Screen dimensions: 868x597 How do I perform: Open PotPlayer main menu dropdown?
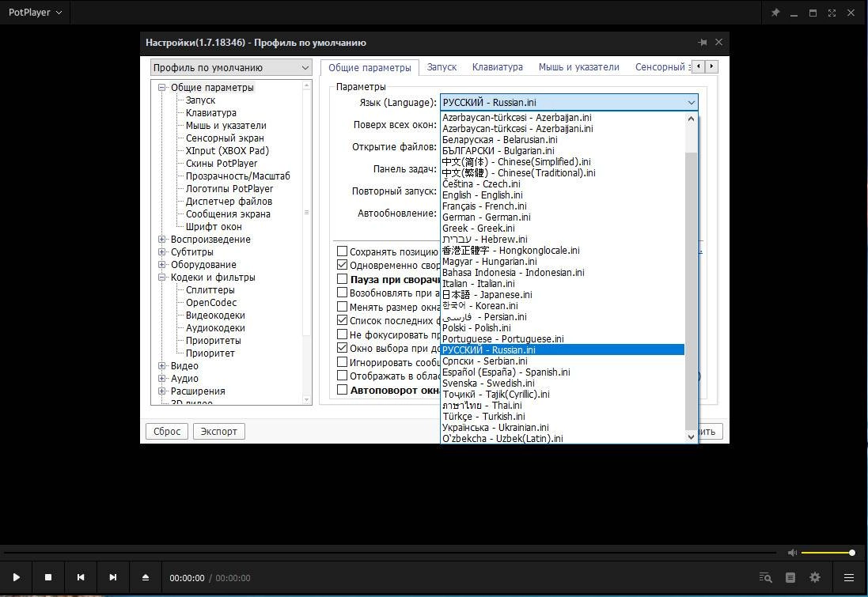coord(35,12)
